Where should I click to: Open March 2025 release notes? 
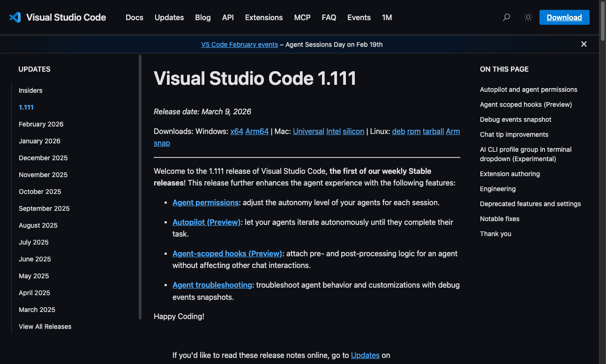click(37, 310)
